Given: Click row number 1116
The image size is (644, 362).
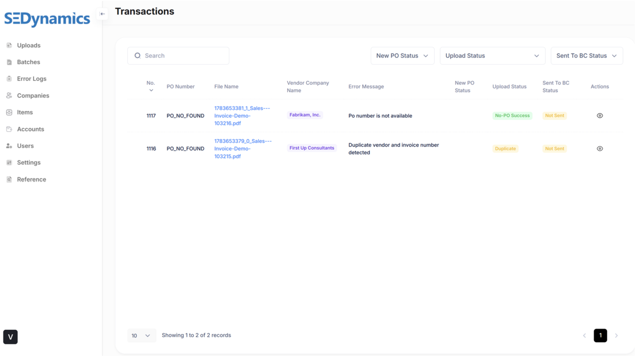Looking at the screenshot, I should tap(151, 149).
